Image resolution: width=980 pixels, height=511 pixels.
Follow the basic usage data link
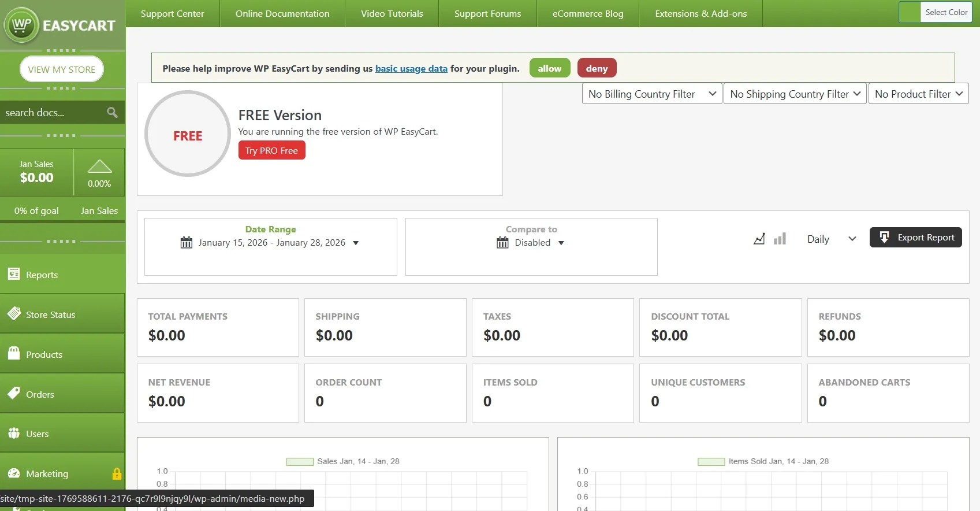pos(411,68)
